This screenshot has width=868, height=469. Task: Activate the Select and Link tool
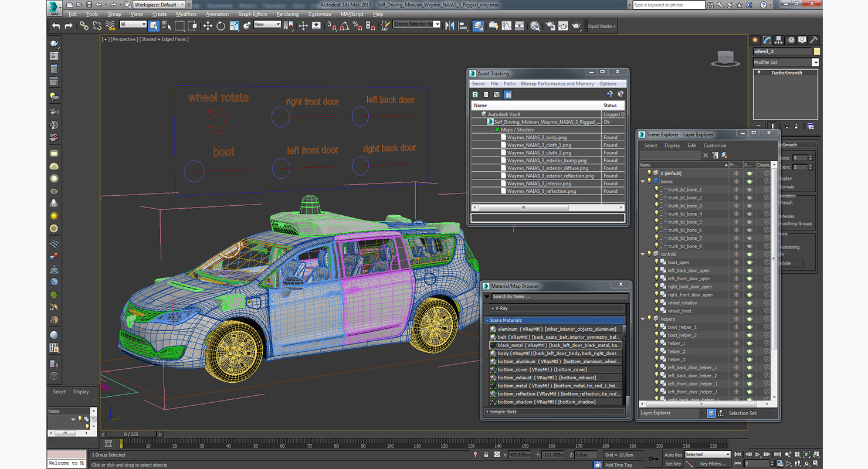(x=84, y=26)
